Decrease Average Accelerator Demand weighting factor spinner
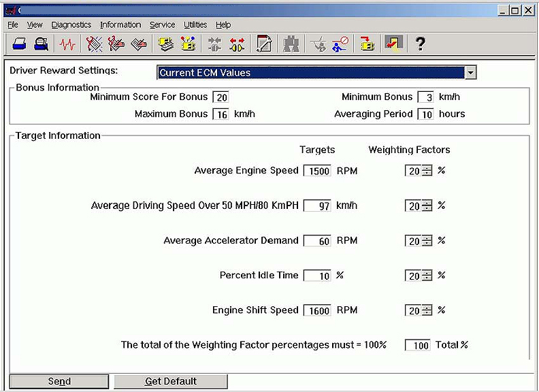The height and width of the screenshot is (392, 539). (427, 244)
